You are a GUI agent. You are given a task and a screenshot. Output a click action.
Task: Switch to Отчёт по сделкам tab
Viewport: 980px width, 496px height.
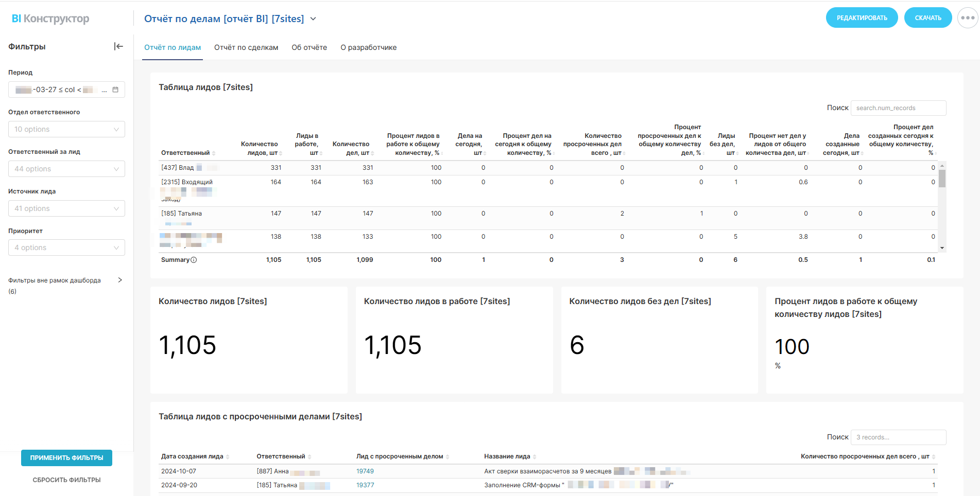click(246, 47)
